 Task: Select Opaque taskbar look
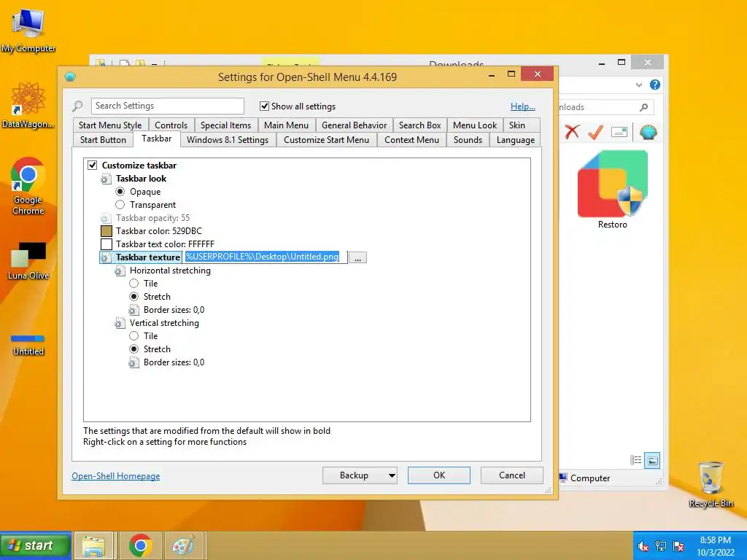pos(120,192)
